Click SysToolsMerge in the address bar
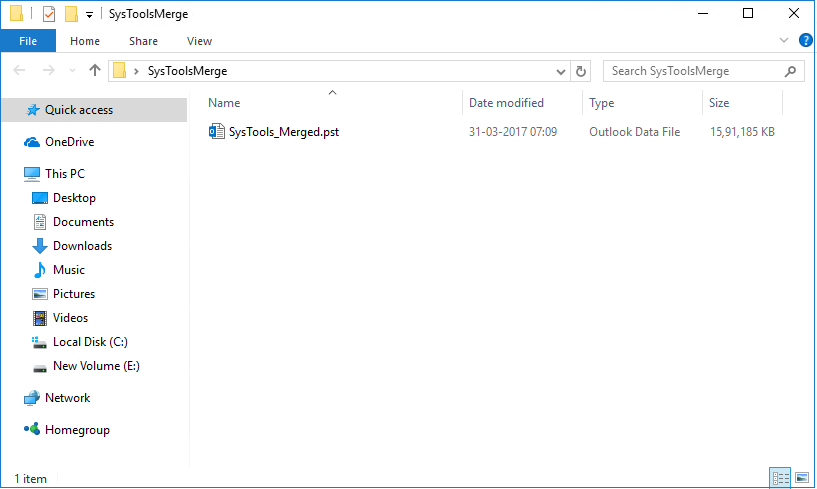Screen dimensions: 817x489 (188, 71)
